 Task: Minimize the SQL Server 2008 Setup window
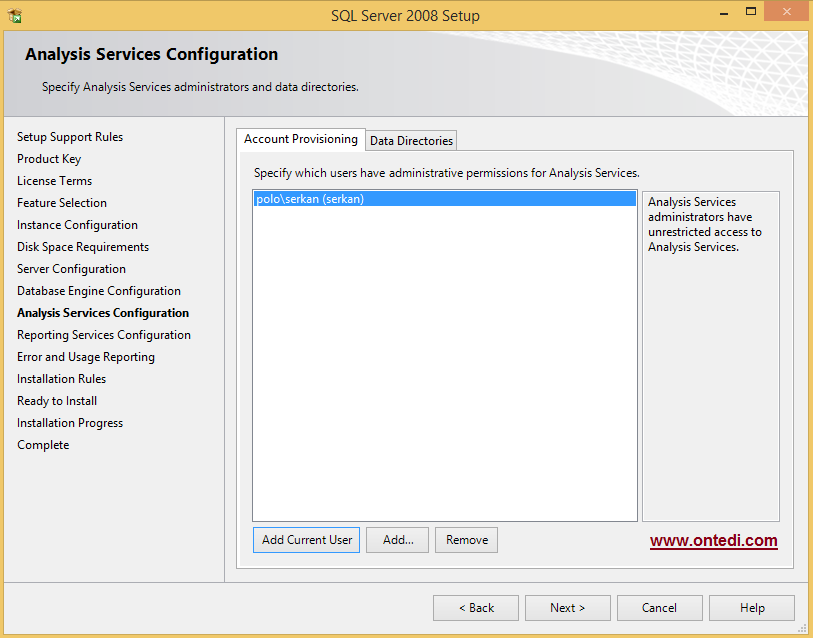724,13
